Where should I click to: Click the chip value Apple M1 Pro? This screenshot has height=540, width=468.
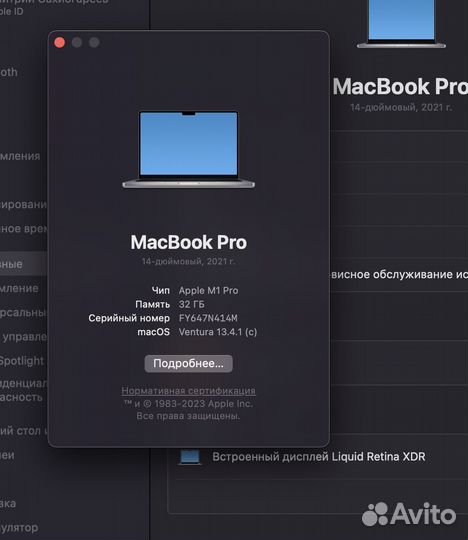(x=208, y=290)
